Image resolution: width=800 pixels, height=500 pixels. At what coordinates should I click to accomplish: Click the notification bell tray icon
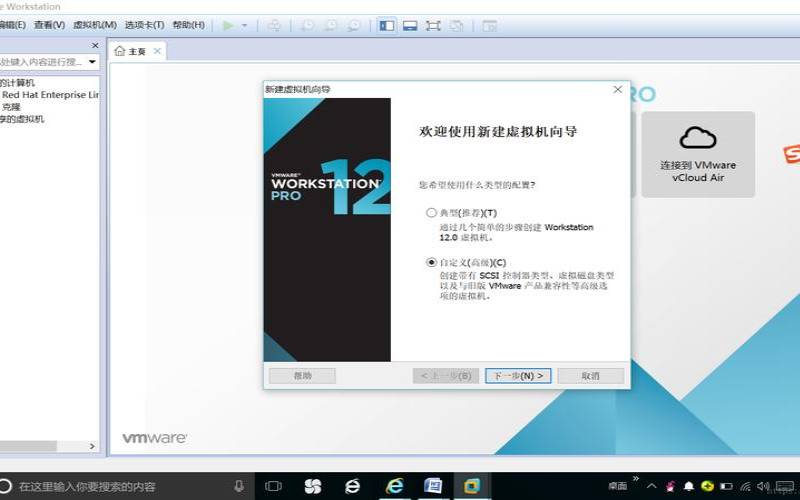(688, 486)
